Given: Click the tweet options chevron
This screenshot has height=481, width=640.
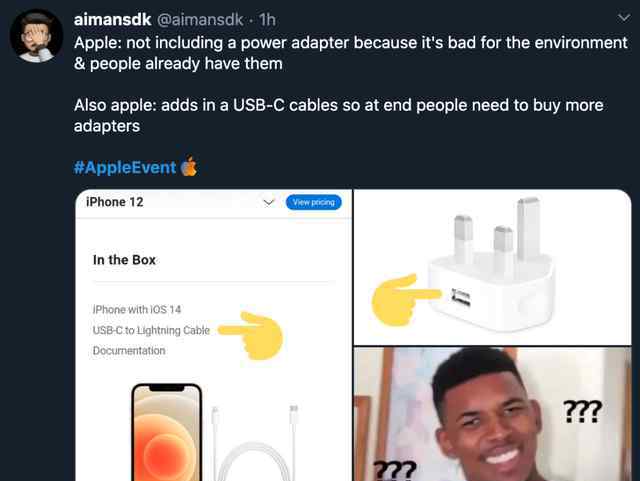Looking at the screenshot, I should coord(624,18).
